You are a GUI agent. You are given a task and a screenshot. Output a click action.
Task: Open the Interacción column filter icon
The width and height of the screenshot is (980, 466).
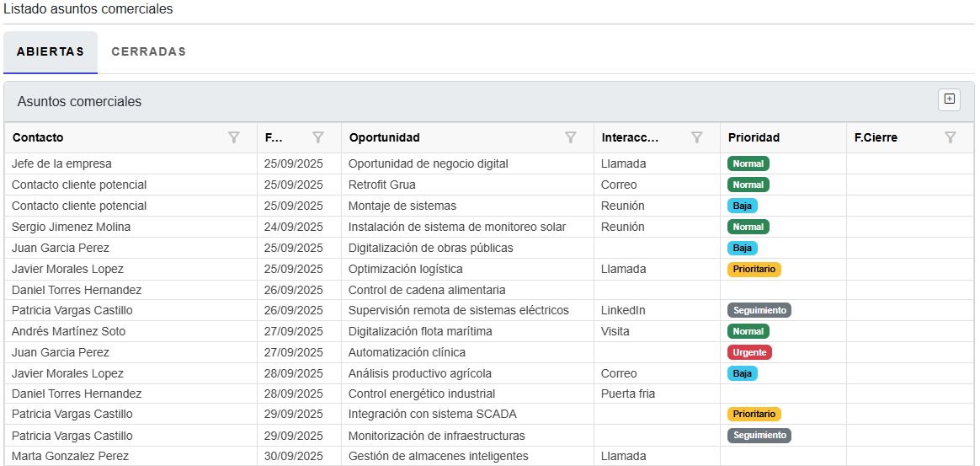pos(697,137)
